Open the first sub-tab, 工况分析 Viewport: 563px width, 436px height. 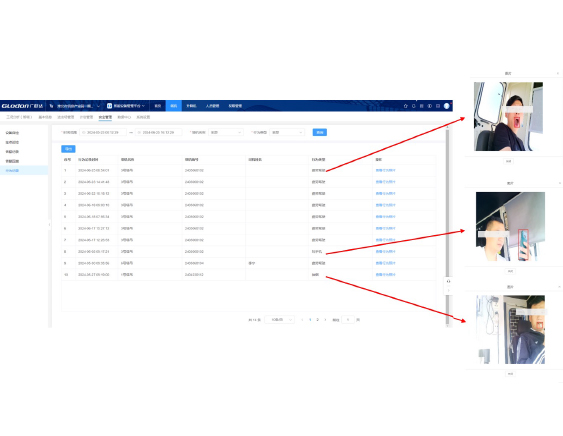[x=19, y=117]
